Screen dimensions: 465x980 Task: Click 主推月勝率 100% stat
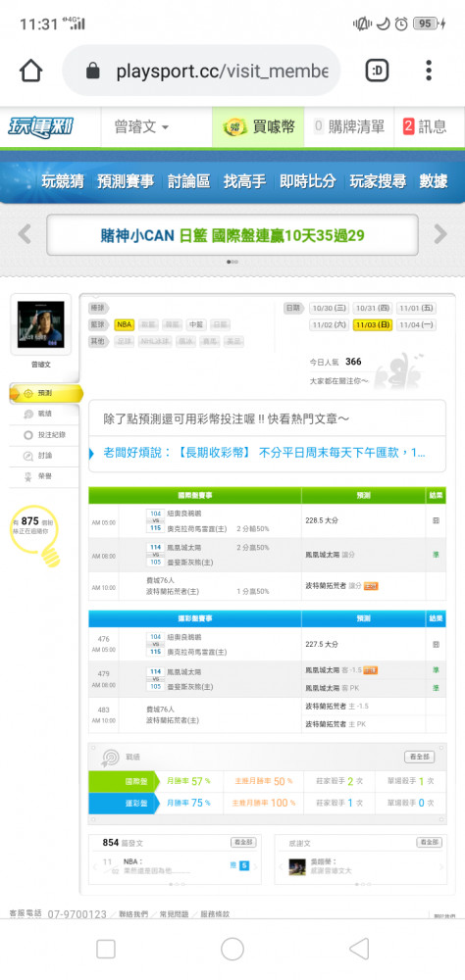click(263, 804)
